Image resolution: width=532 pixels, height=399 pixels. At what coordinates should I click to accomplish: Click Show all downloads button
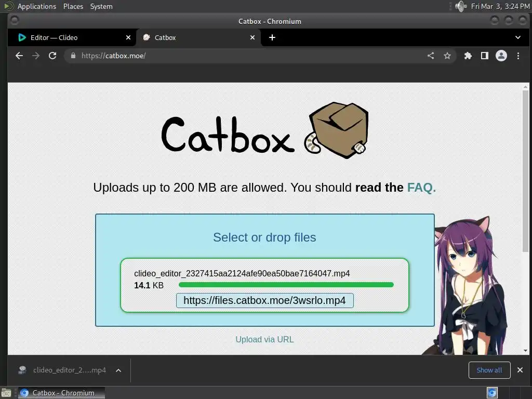tap(489, 370)
